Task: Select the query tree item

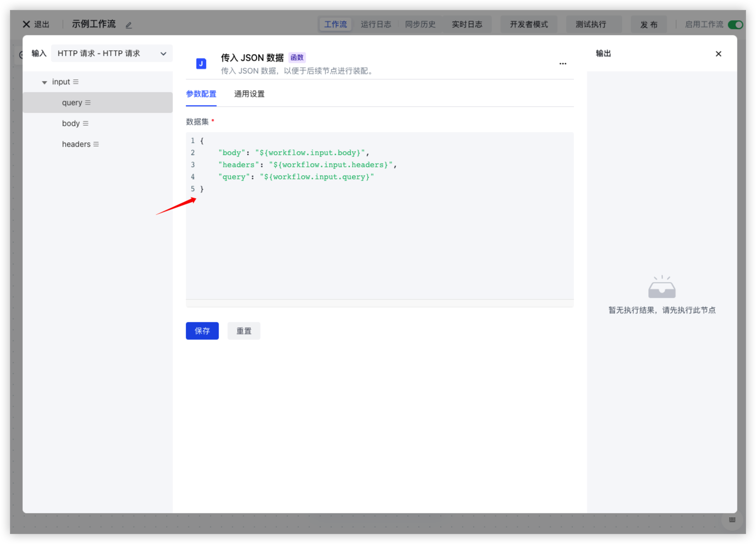Action: (72, 102)
